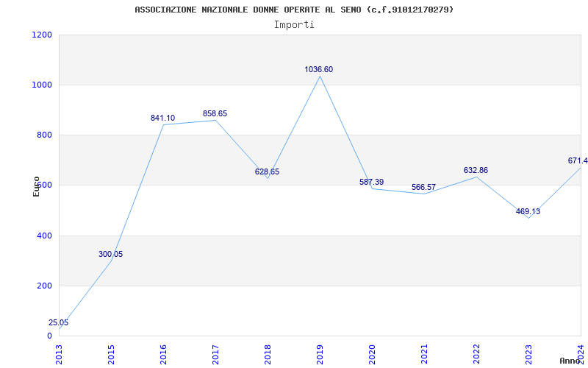Screen dimensions: 588x368
Task: Select the 566.57 data label
Action: (x=424, y=187)
